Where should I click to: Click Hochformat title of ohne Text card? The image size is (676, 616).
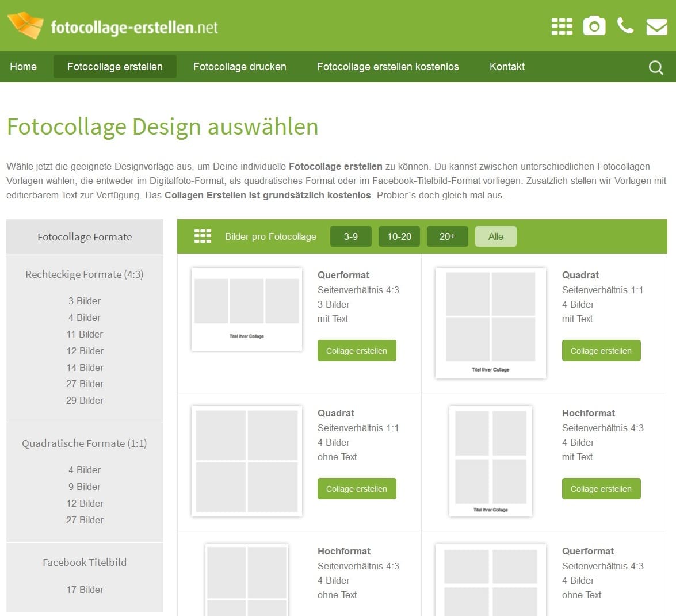pos(344,551)
